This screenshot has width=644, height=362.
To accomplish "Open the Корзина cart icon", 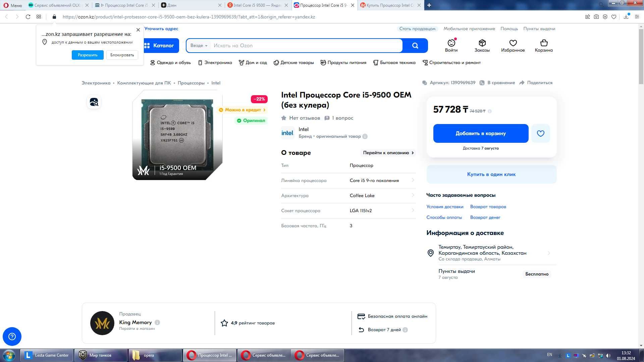I will 544,46.
